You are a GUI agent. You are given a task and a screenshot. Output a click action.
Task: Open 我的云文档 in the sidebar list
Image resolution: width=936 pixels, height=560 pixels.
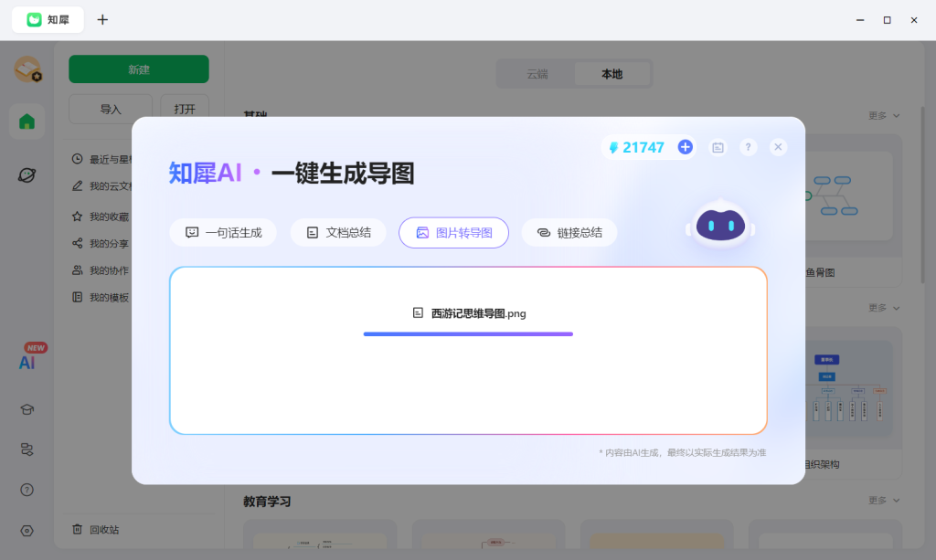point(101,186)
